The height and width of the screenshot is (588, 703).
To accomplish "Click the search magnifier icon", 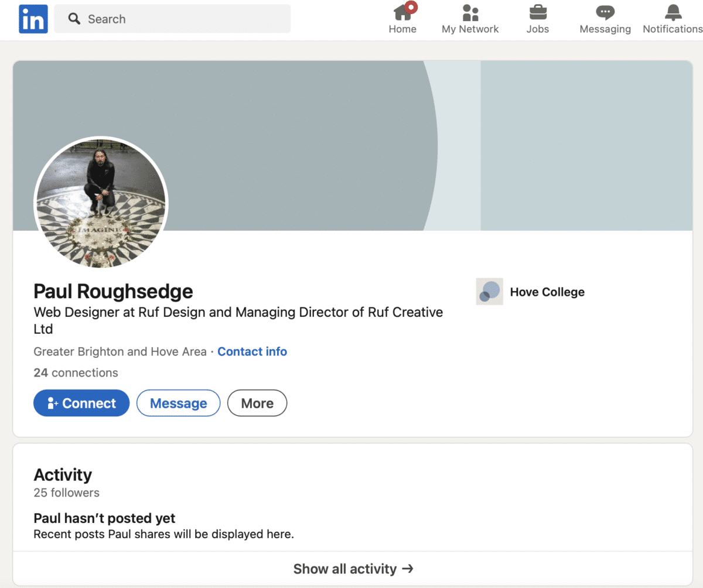I will coord(74,19).
